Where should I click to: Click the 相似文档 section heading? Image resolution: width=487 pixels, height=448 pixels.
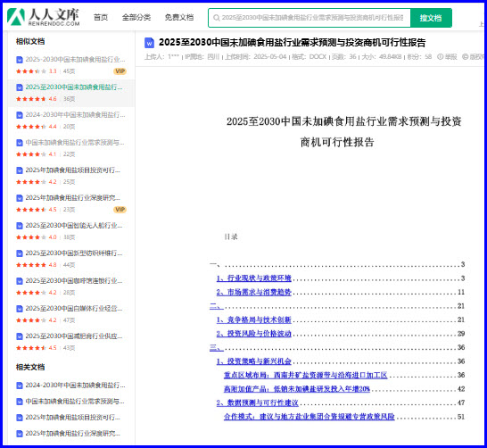(30, 41)
